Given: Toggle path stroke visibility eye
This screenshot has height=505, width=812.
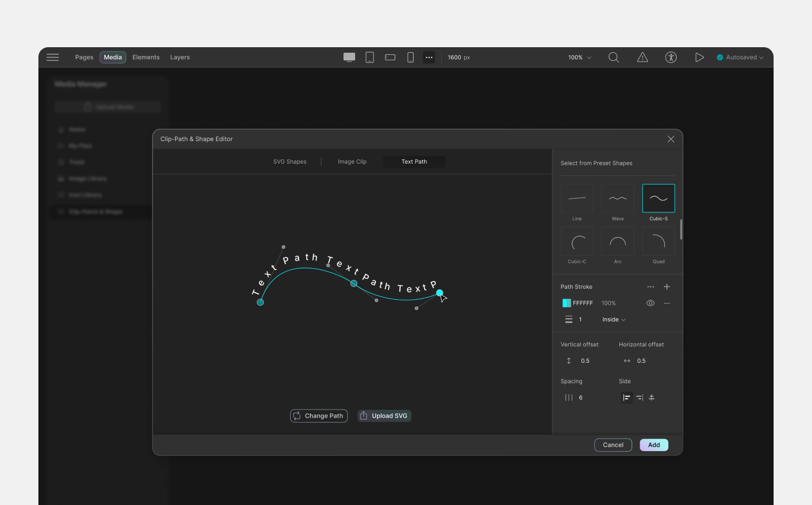Looking at the screenshot, I should (x=651, y=303).
